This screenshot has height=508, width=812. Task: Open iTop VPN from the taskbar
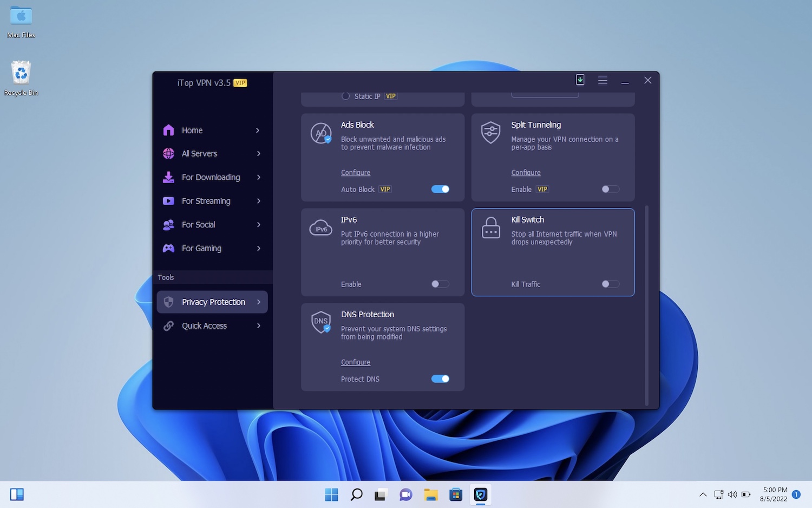[x=480, y=494]
